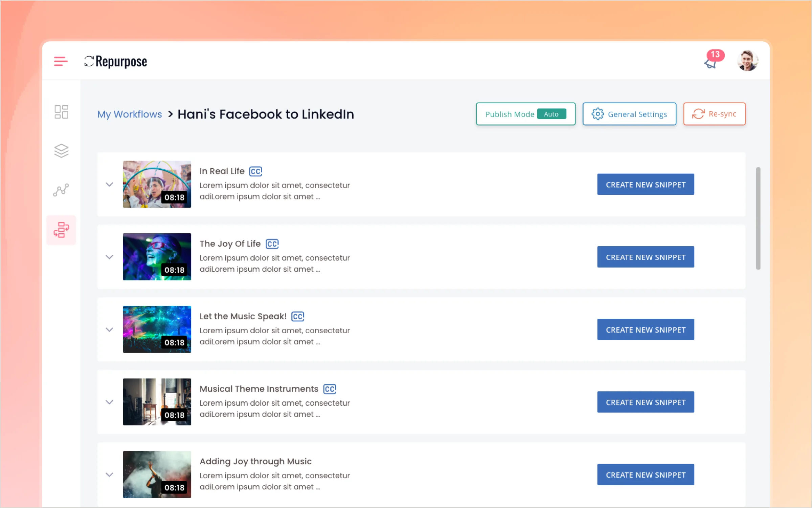Screen dimensions: 812x508
Task: Open Let the Music Speak! thumbnail
Action: [157, 329]
